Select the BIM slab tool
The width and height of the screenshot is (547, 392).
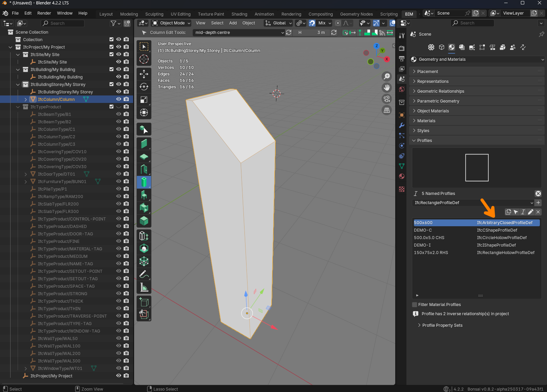coord(144,157)
